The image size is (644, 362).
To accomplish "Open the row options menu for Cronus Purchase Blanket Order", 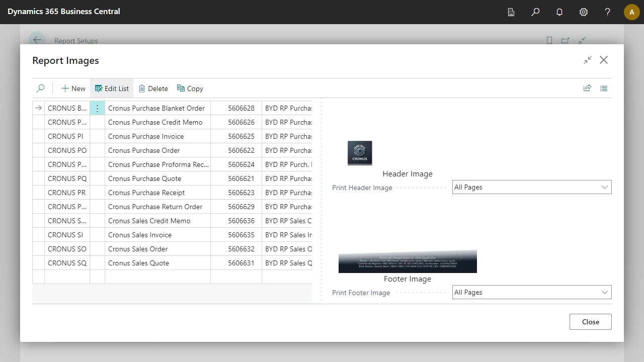I will [97, 108].
